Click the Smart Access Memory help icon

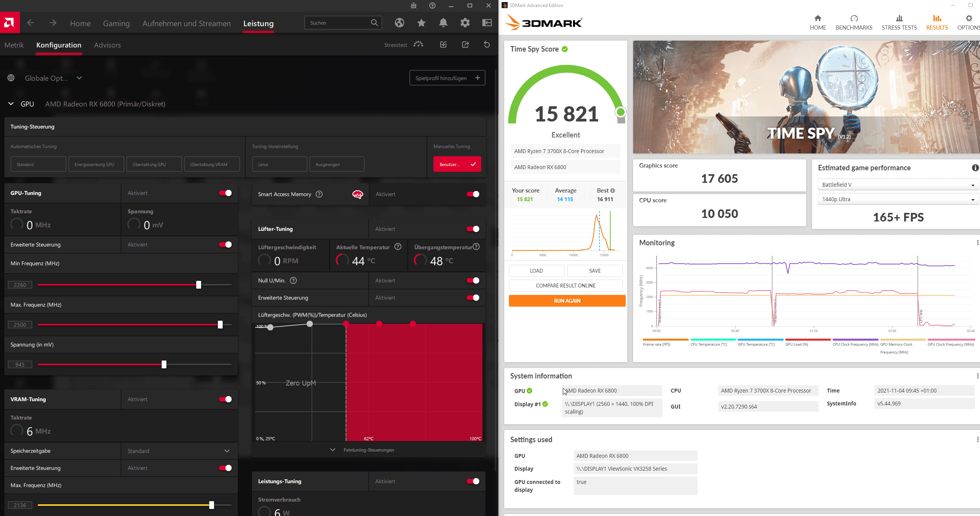pos(319,194)
